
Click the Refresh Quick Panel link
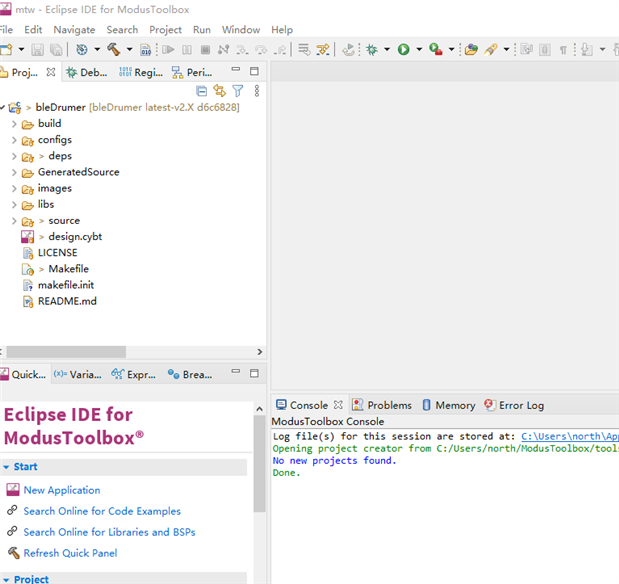pos(70,553)
